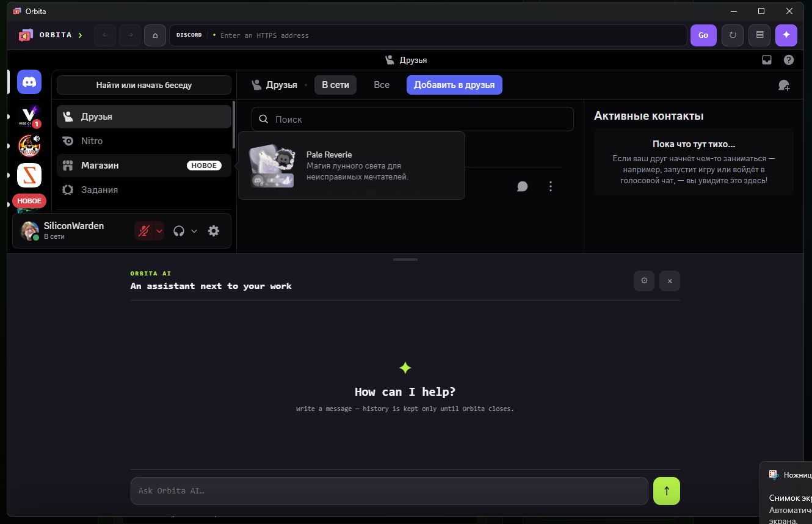Image resolution: width=812 pixels, height=524 pixels.
Task: Expand headphones output options arrow
Action: [194, 231]
